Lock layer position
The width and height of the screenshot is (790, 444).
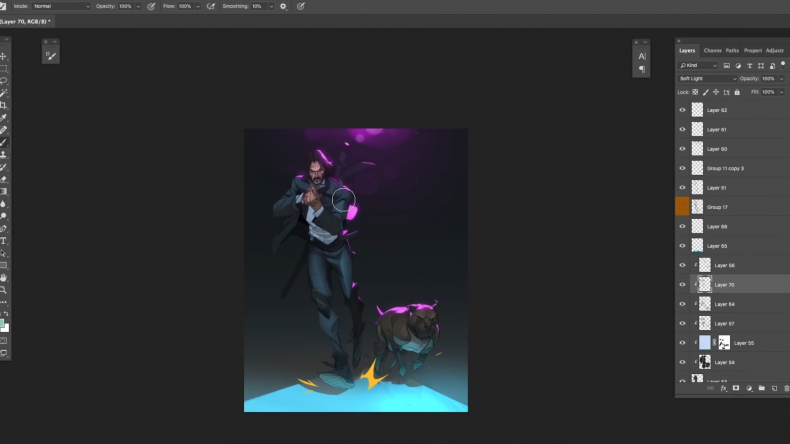[x=716, y=92]
